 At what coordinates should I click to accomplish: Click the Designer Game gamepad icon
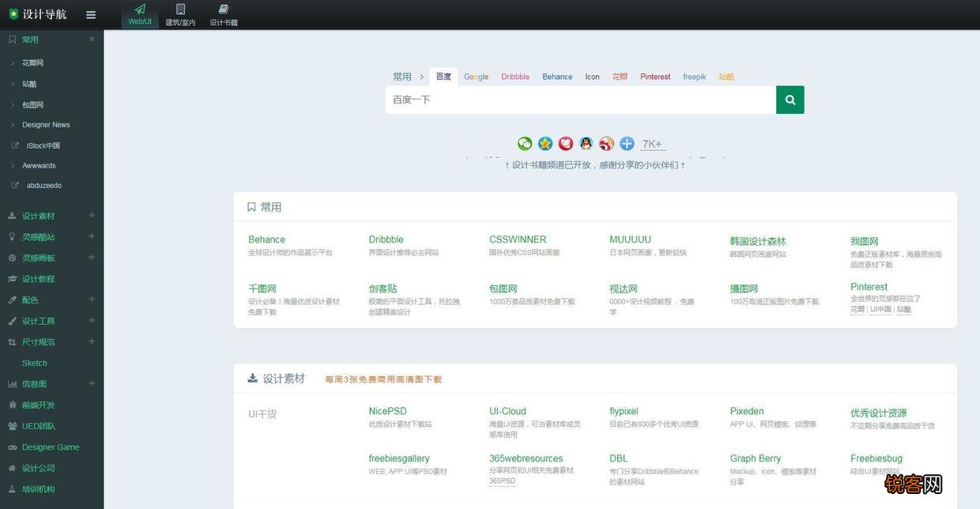pyautogui.click(x=12, y=447)
